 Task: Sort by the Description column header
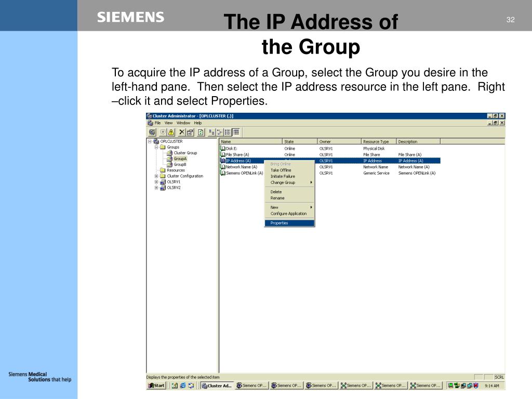[418, 141]
